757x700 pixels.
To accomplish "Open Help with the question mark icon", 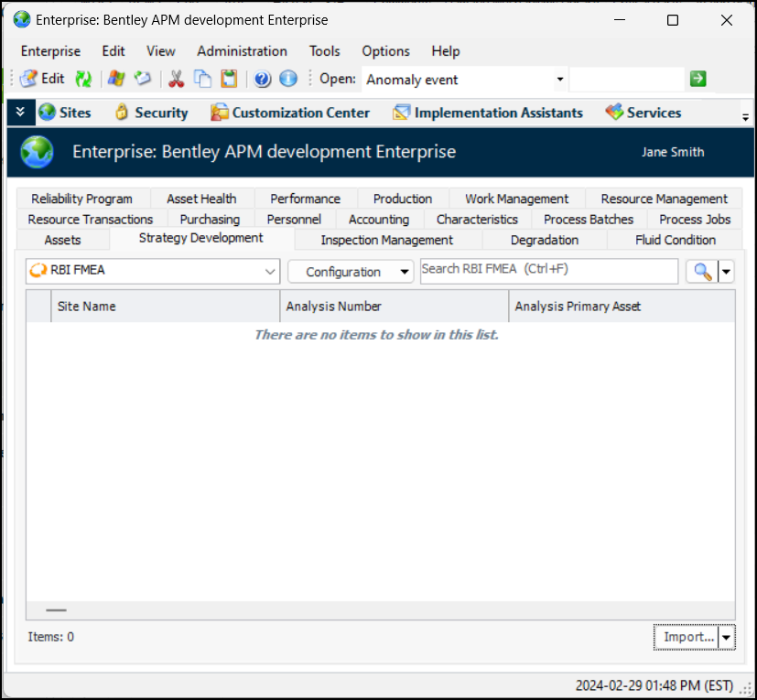I will click(x=262, y=79).
